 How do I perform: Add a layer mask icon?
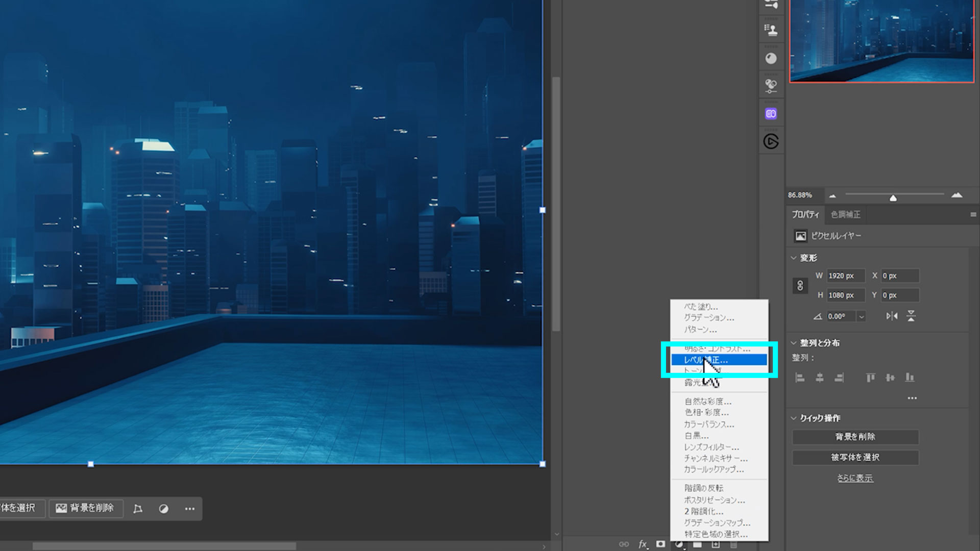(x=660, y=544)
